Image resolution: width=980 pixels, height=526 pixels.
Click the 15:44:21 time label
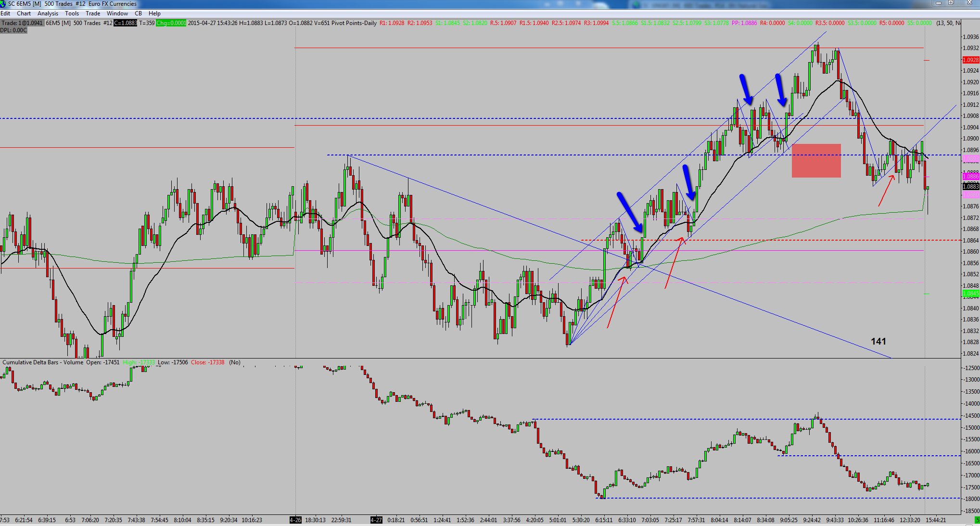click(x=936, y=520)
